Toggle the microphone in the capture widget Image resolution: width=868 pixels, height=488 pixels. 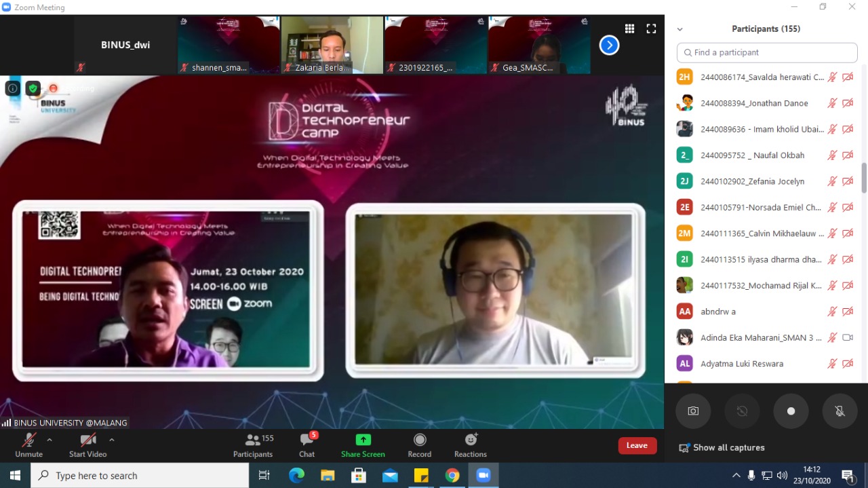(840, 411)
